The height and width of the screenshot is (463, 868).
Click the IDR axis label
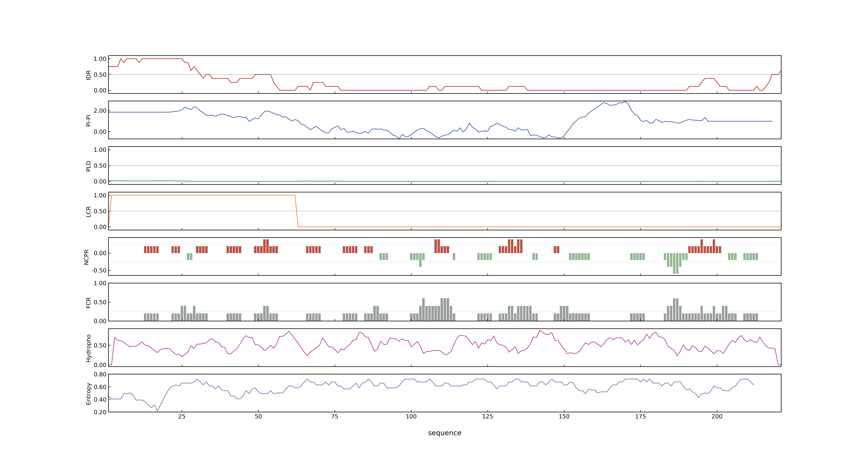pos(89,75)
